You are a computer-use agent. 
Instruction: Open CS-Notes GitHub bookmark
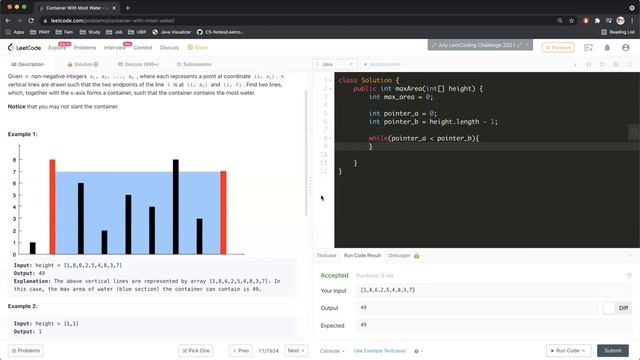pyautogui.click(x=220, y=32)
